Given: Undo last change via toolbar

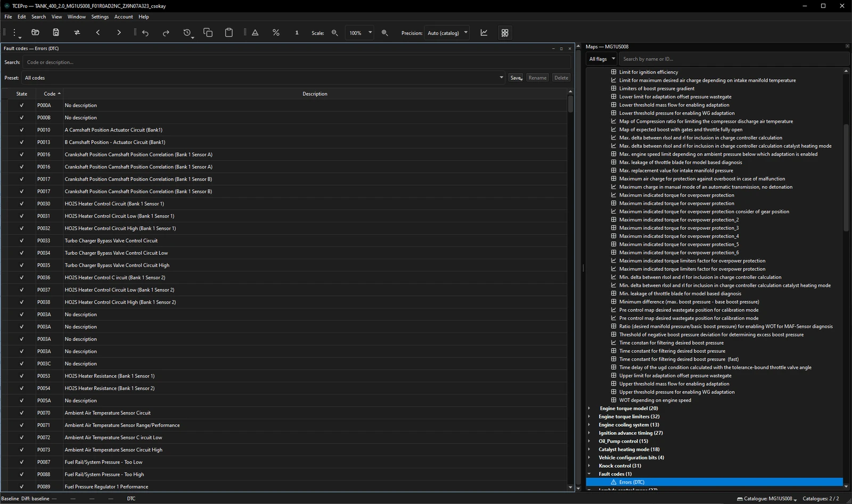Looking at the screenshot, I should tap(145, 32).
